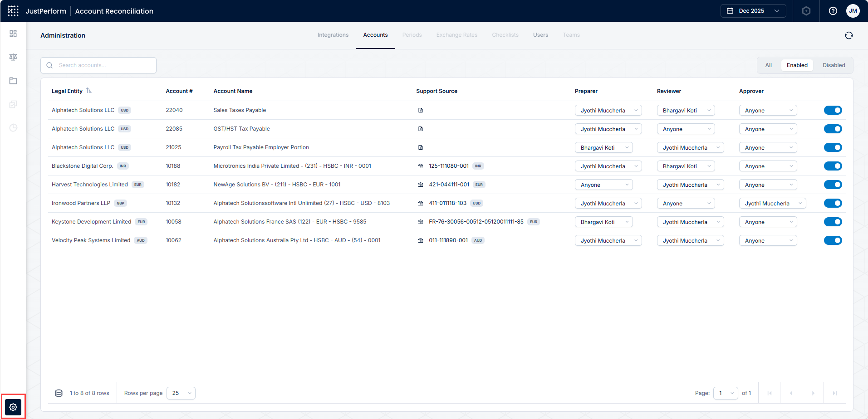Click the bank icon beside 421-044111-001
This screenshot has width=868, height=419.
(x=421, y=185)
